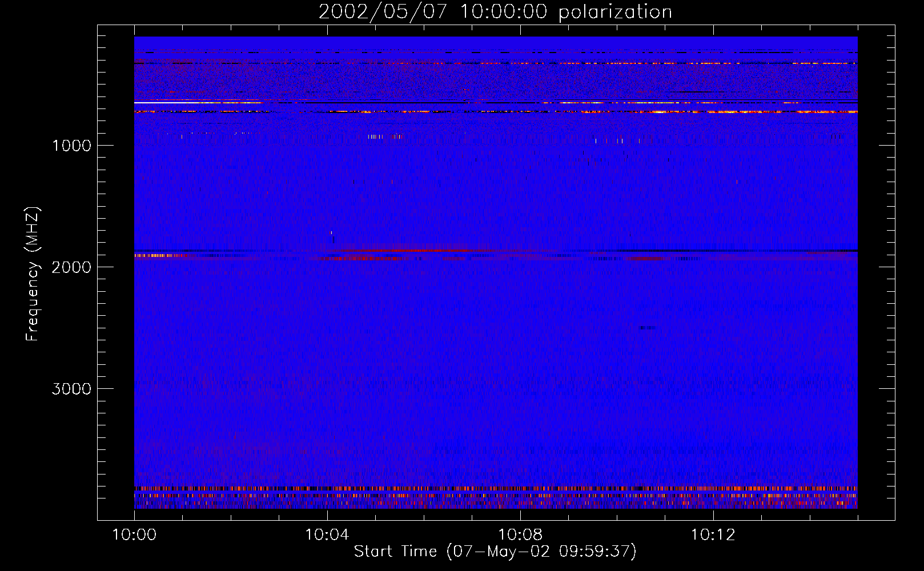924x571 pixels.
Task: Click the small dark patch near 2500 MHz
Action: (648, 328)
